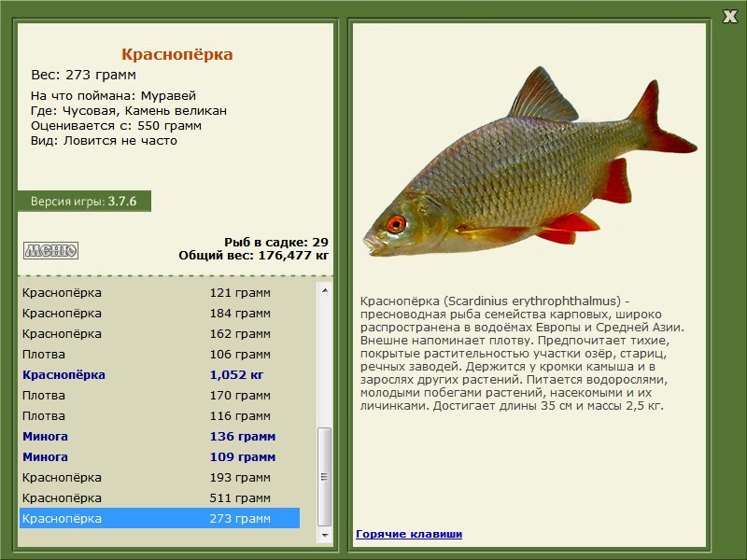Click the Версия игры: 3.7.6 label

point(84,201)
